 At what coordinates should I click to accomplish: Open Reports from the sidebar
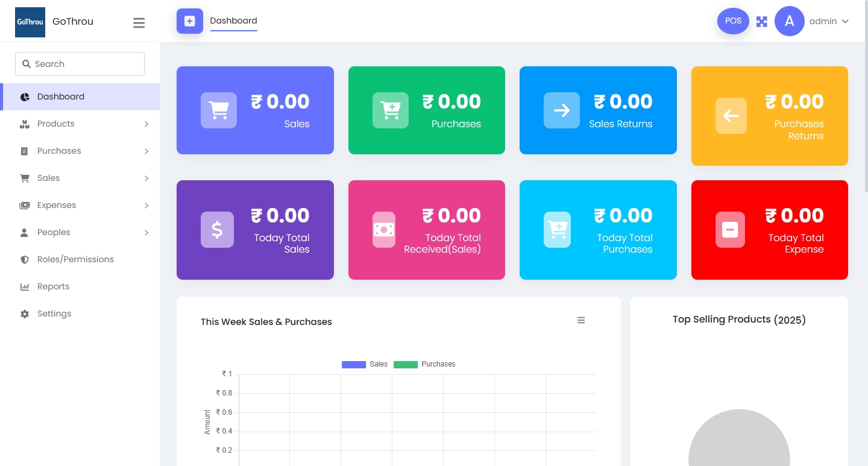click(x=53, y=286)
